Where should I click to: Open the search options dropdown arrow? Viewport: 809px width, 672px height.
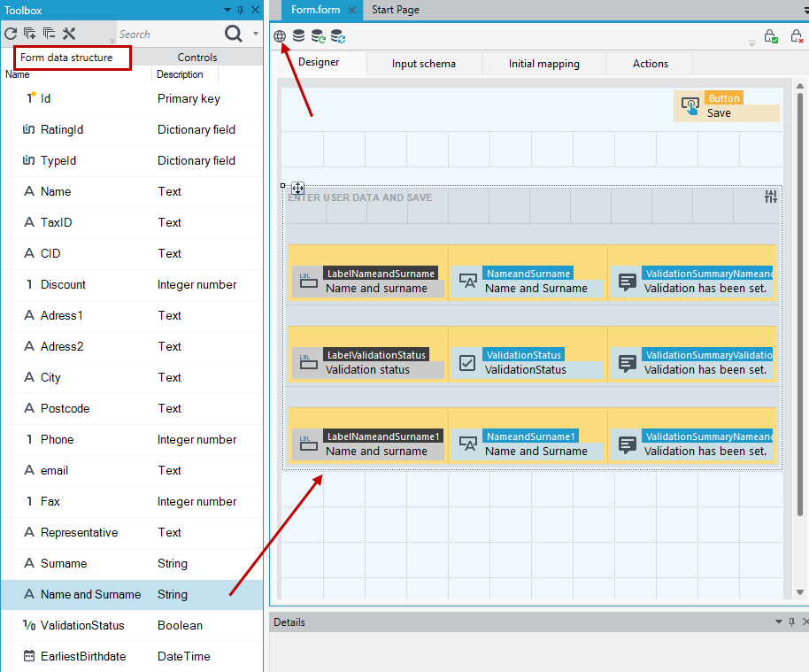tap(256, 34)
